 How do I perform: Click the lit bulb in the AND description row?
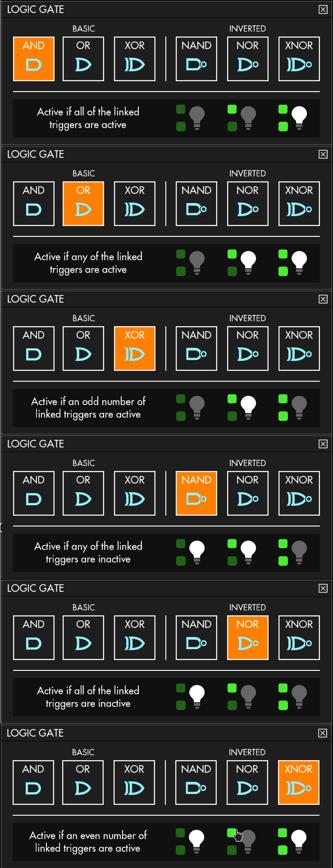click(299, 118)
